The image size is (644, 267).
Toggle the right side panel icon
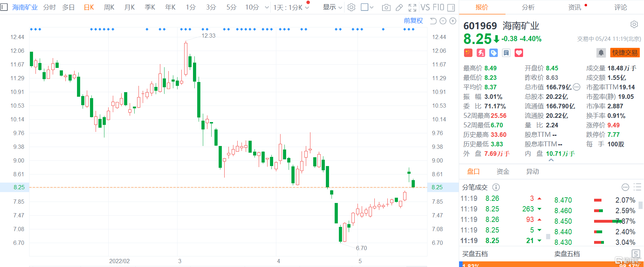pos(451,7)
